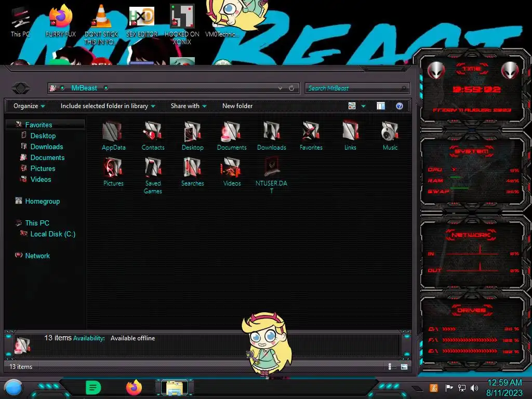Open the Action Center flag icon
Image resolution: width=532 pixels, height=399 pixels.
(449, 388)
